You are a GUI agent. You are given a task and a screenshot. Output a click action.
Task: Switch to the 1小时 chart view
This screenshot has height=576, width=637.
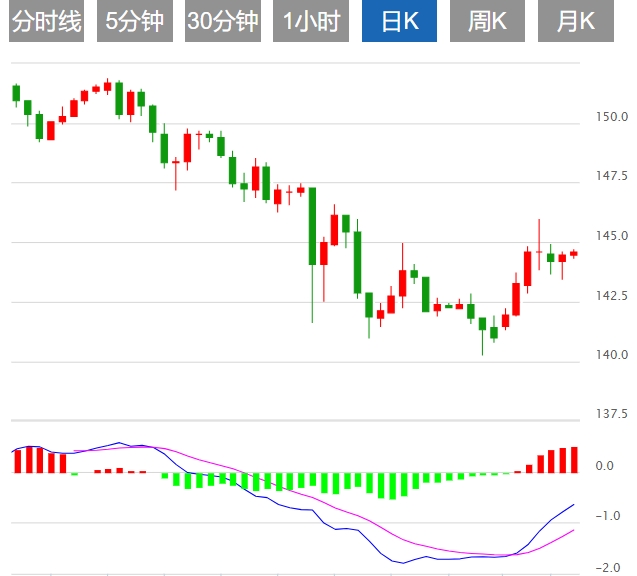point(310,22)
